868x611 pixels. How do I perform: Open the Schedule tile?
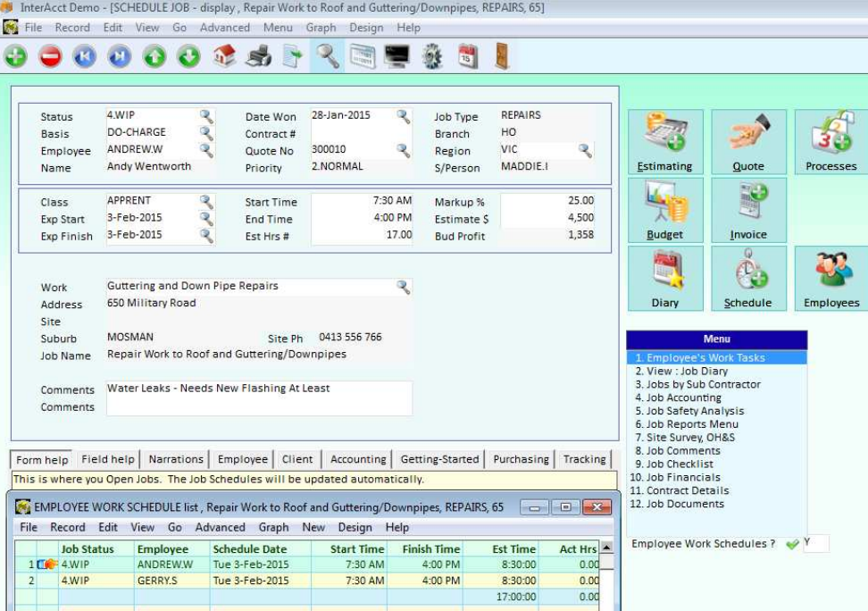(x=748, y=278)
